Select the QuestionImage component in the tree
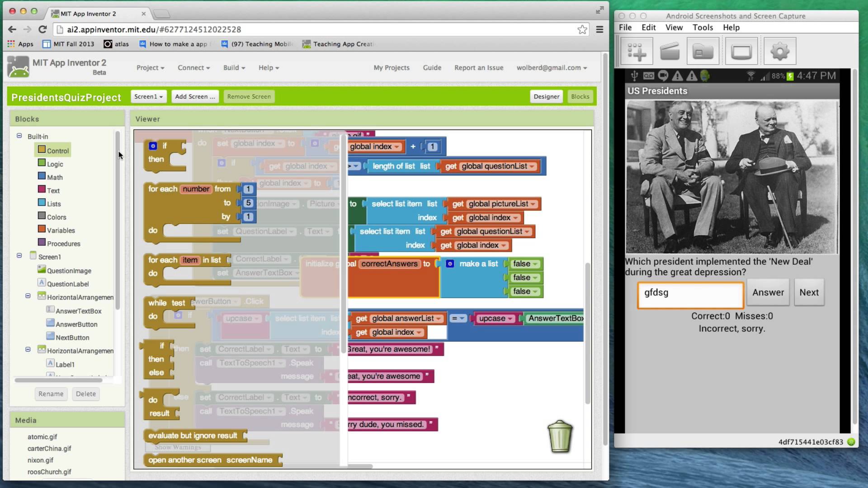The height and width of the screenshot is (488, 868). click(64, 270)
